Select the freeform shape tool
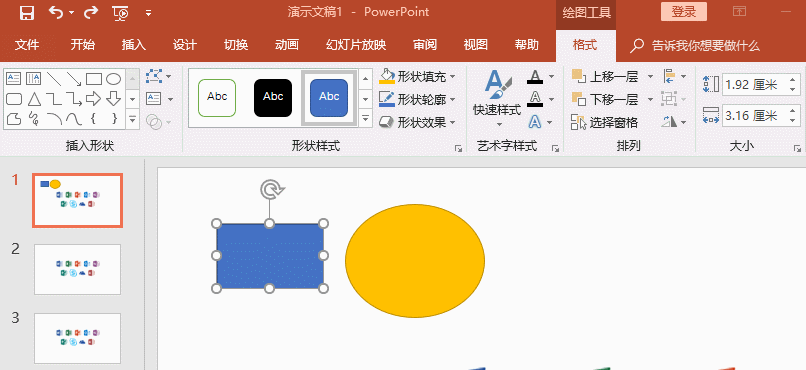The height and width of the screenshot is (370, 806). pyautogui.click(x=13, y=119)
